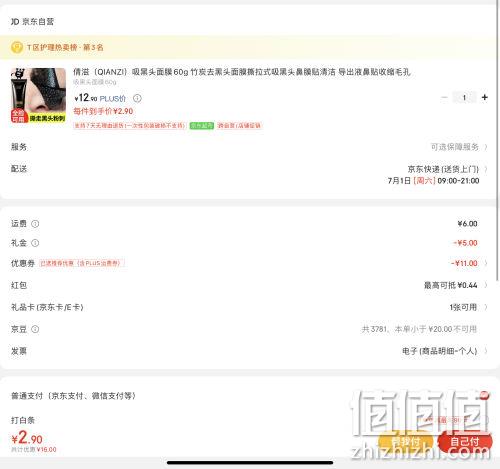
Task: Decrease quantity with the minus icon
Action: click(x=444, y=97)
